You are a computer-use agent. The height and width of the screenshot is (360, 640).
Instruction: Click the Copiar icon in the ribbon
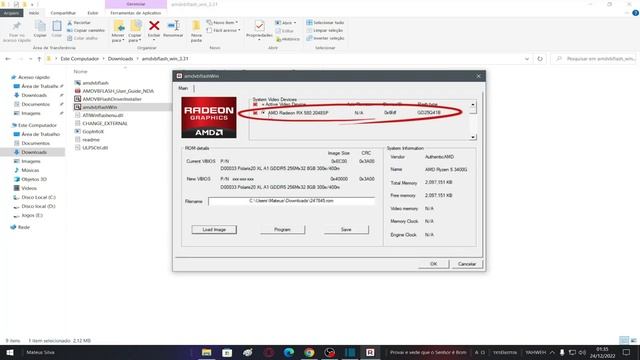[x=40, y=29]
